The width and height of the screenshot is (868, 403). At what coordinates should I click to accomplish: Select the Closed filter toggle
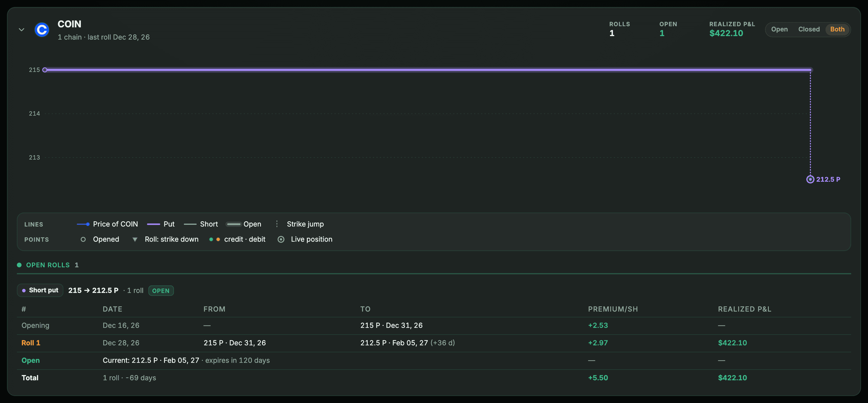pyautogui.click(x=809, y=29)
